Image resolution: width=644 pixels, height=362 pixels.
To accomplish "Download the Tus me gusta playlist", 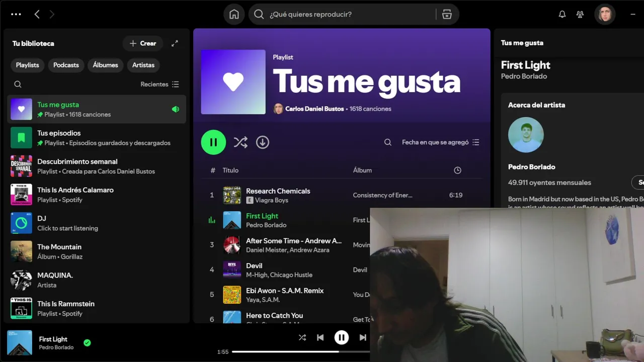I will (x=262, y=142).
